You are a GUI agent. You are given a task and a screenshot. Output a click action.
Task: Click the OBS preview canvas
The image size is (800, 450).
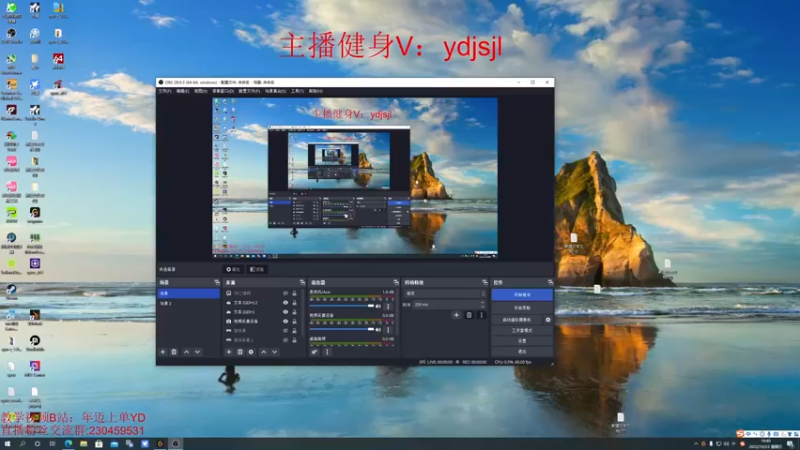pyautogui.click(x=355, y=177)
